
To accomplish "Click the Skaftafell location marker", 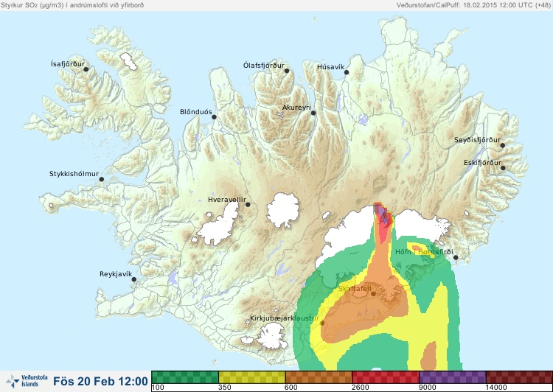I will click(373, 294).
